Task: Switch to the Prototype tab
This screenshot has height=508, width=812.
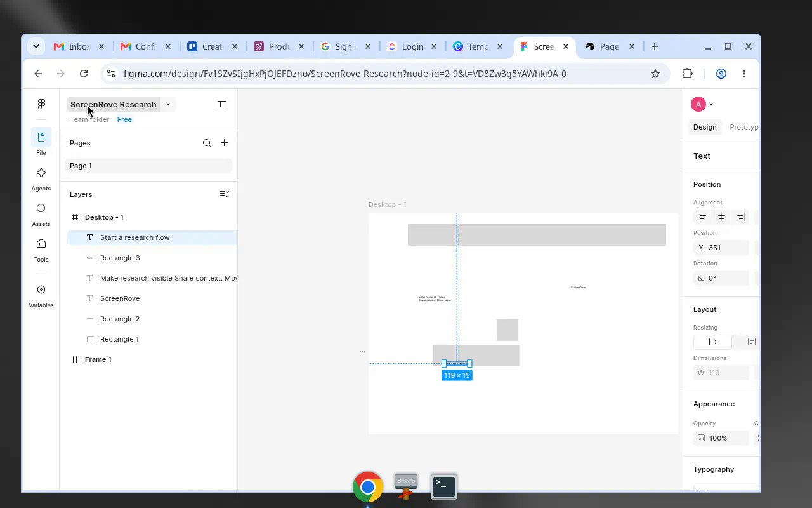Action: 743,127
